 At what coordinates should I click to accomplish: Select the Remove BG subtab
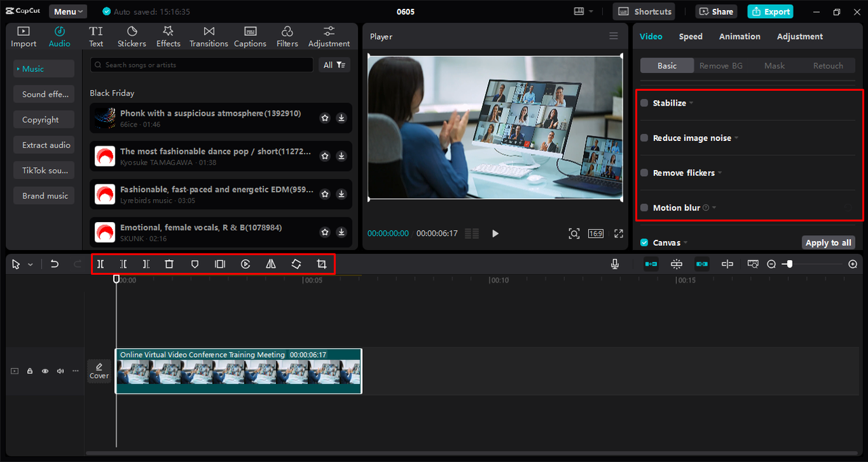(721, 66)
